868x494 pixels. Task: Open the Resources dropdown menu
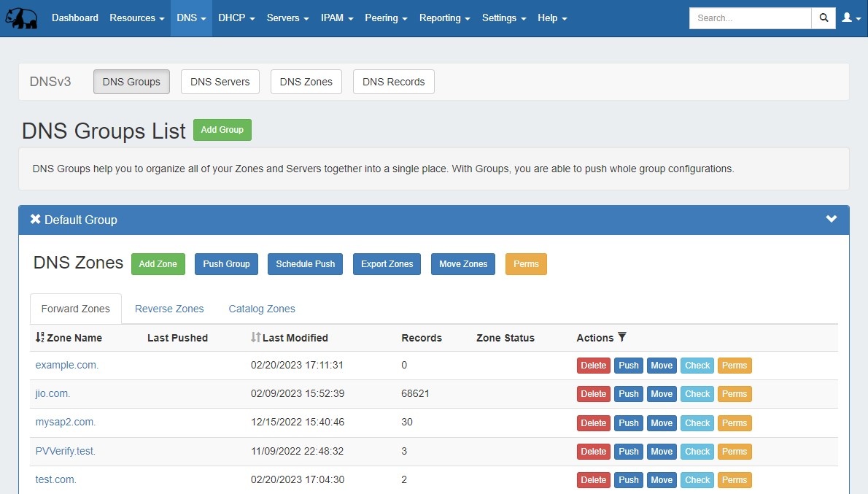pos(136,18)
